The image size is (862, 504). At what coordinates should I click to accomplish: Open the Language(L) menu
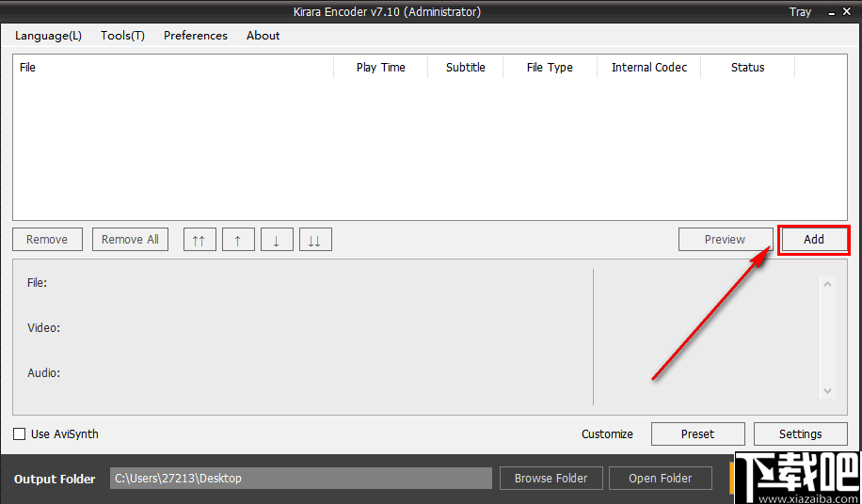pyautogui.click(x=48, y=36)
